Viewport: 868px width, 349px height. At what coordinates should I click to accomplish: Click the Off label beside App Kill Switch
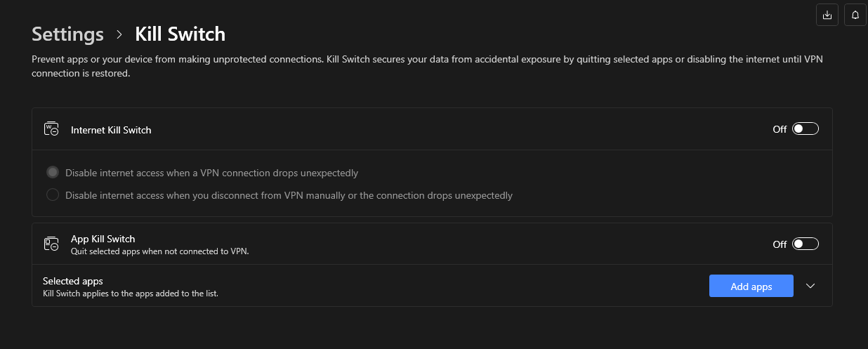pyautogui.click(x=780, y=244)
